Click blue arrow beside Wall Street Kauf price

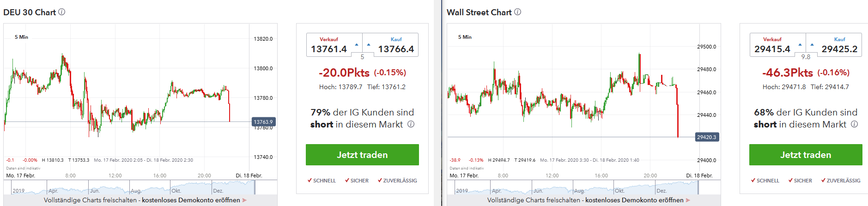[x=812, y=45]
